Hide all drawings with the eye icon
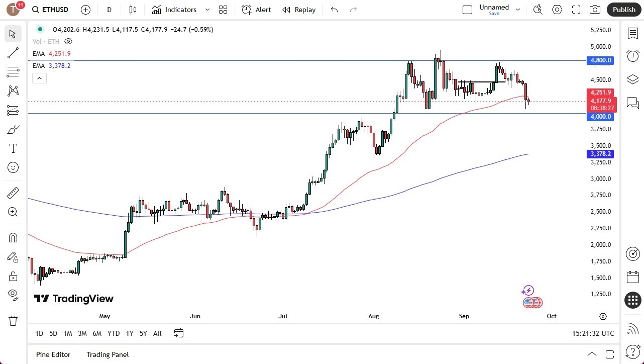 (13, 294)
